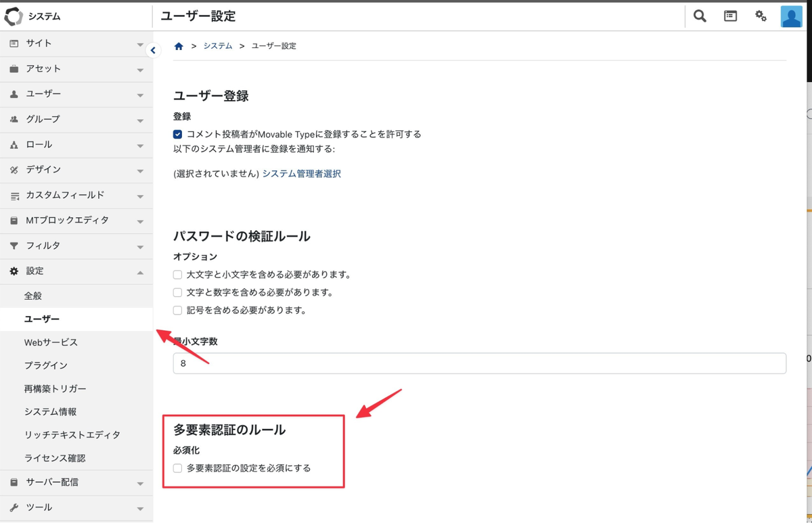The width and height of the screenshot is (812, 523).
Task: Enable 大文字と小文字を含める password rule
Action: 177,275
